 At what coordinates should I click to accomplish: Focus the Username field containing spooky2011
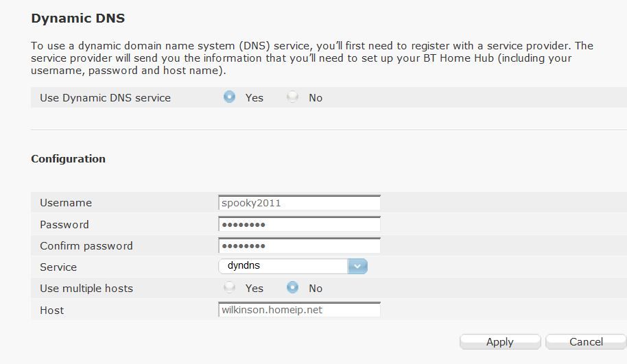299,203
